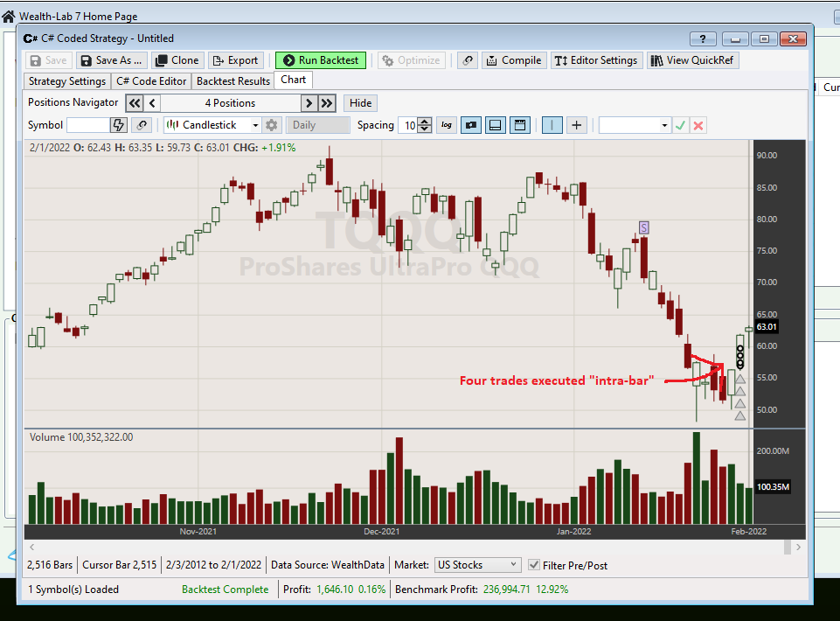Select the Chart tab
The height and width of the screenshot is (621, 840).
293,80
